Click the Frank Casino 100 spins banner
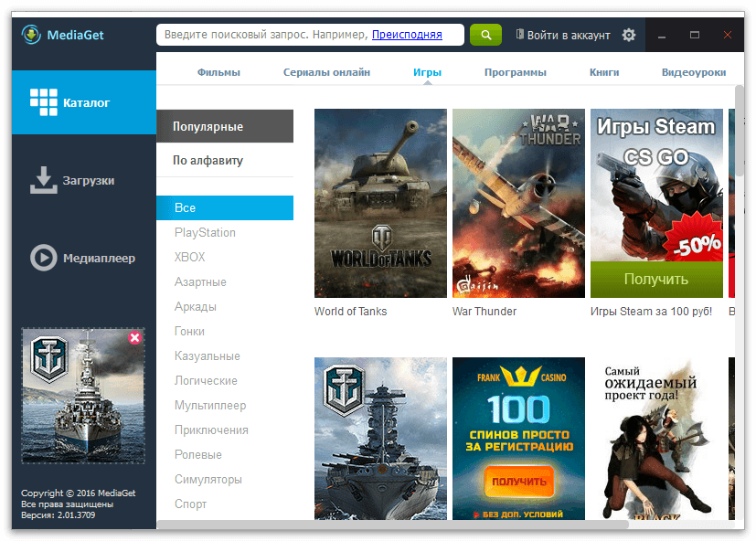This screenshot has height=541, width=756. (x=518, y=439)
